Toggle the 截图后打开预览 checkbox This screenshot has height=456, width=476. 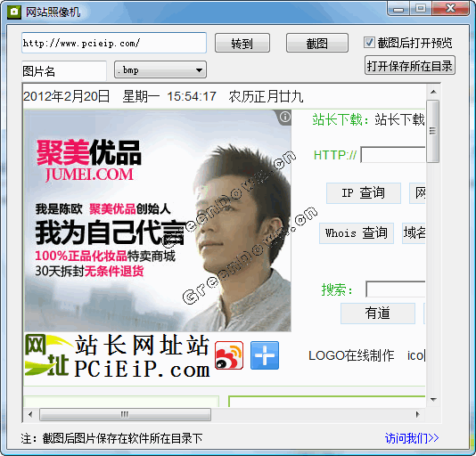[369, 43]
